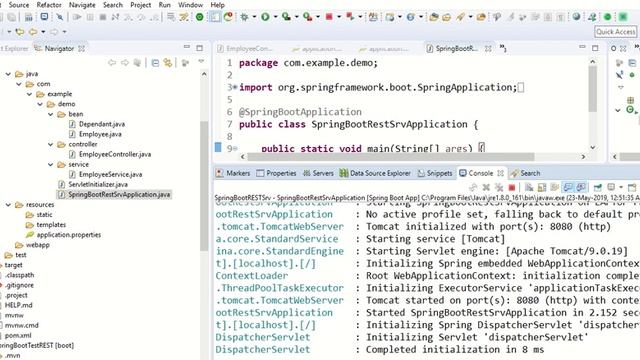Viewport: 640px width, 360px height.
Task: Click the Open Type icon in main toolbar
Action: [434, 17]
